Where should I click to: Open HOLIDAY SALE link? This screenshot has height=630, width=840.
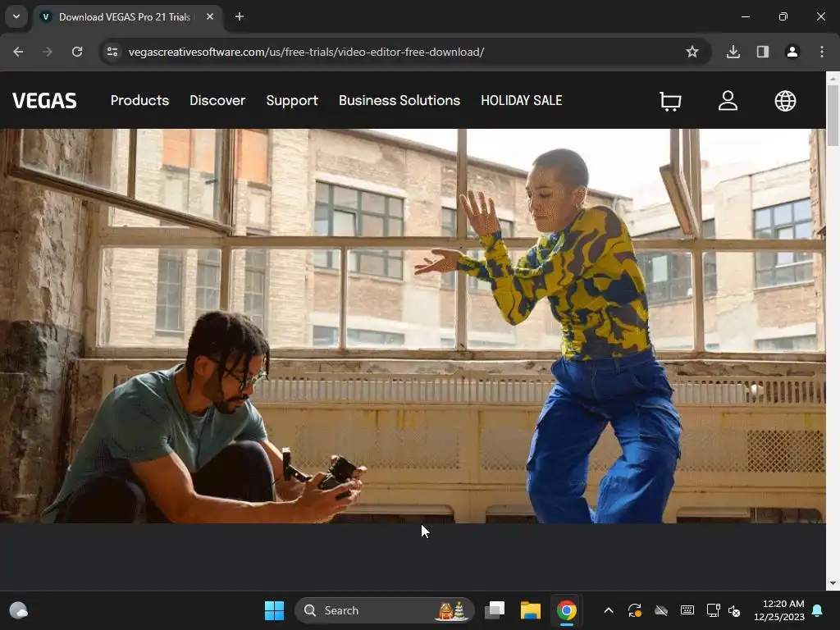pyautogui.click(x=521, y=100)
